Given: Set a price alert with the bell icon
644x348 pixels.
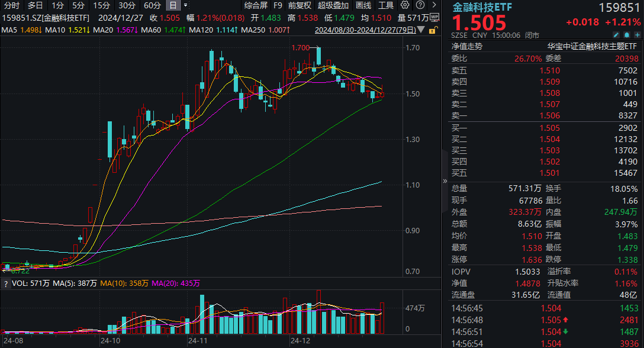Looking at the screenshot, I should [x=626, y=35].
